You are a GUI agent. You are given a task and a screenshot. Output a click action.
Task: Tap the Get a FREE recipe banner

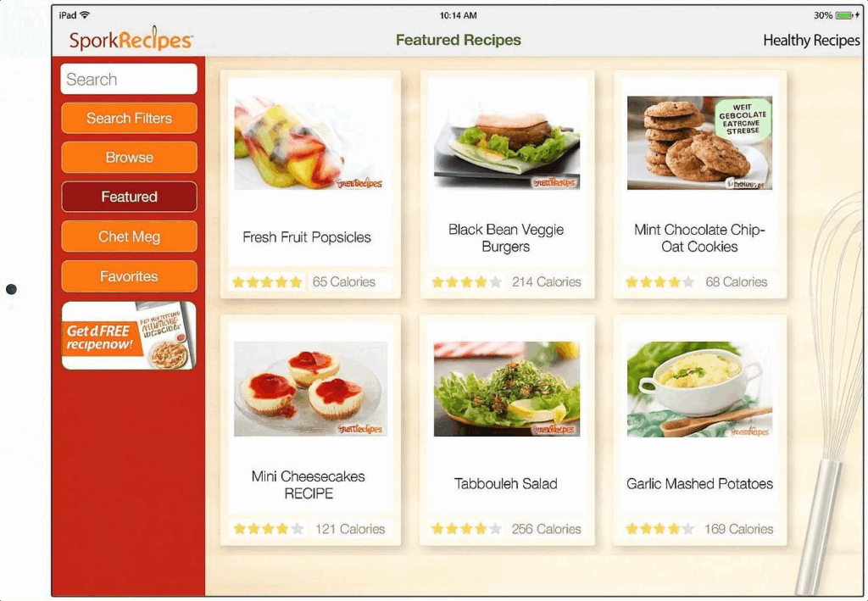(129, 336)
